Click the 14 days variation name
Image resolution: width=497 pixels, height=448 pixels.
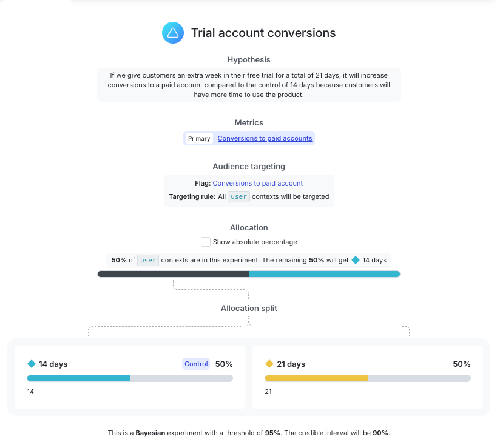[x=53, y=364]
